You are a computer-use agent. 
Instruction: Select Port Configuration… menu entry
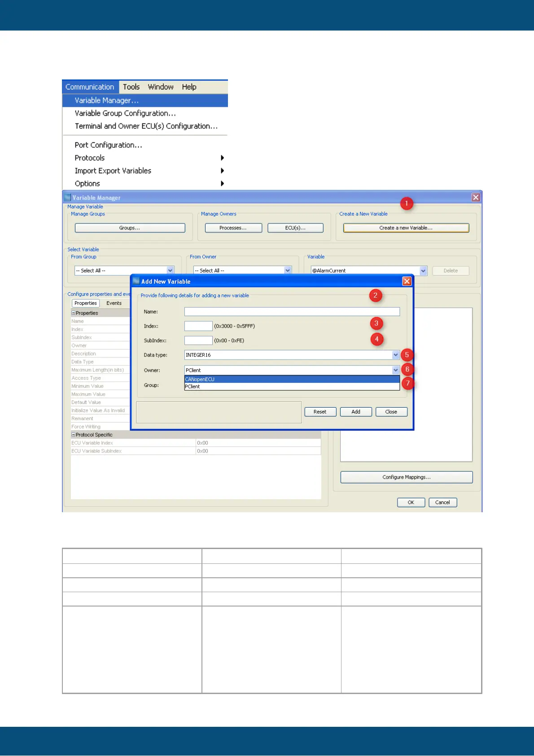145,145
